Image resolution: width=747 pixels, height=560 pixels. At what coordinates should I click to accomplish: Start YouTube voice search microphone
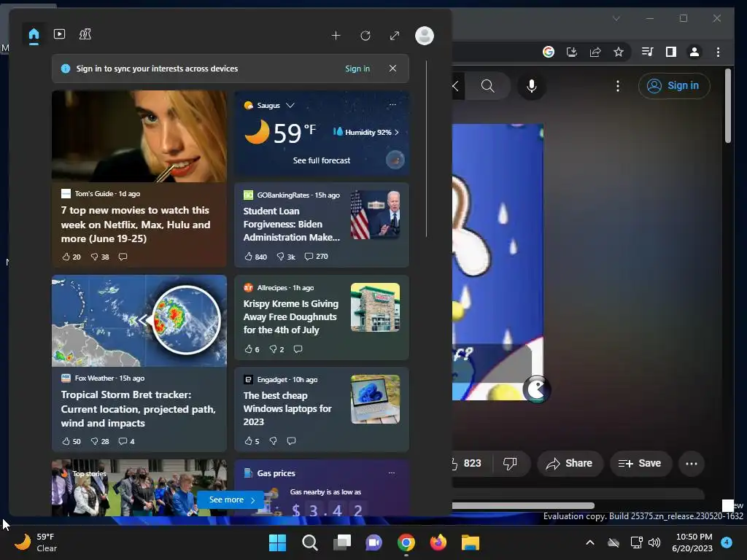pyautogui.click(x=532, y=86)
